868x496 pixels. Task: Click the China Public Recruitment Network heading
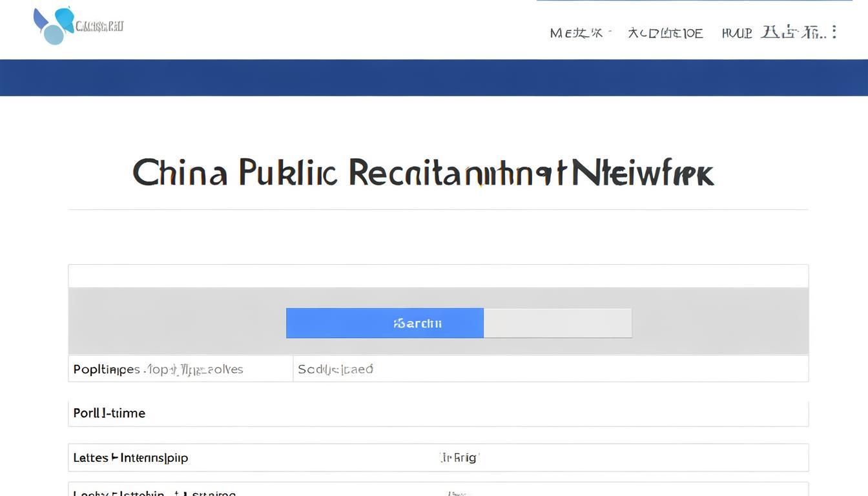pos(423,173)
